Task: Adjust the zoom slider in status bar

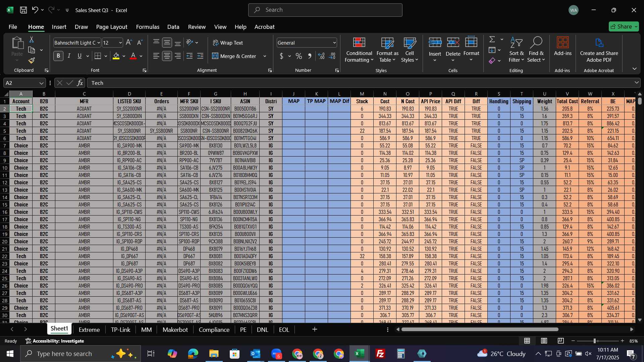Action: pos(595,341)
